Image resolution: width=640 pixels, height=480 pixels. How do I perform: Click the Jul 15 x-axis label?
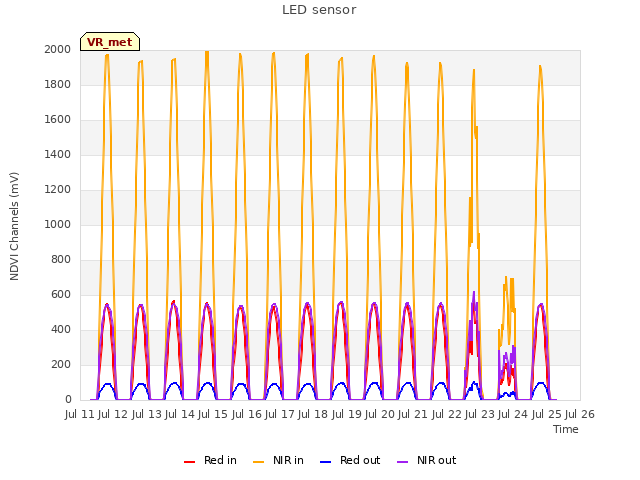(x=214, y=414)
